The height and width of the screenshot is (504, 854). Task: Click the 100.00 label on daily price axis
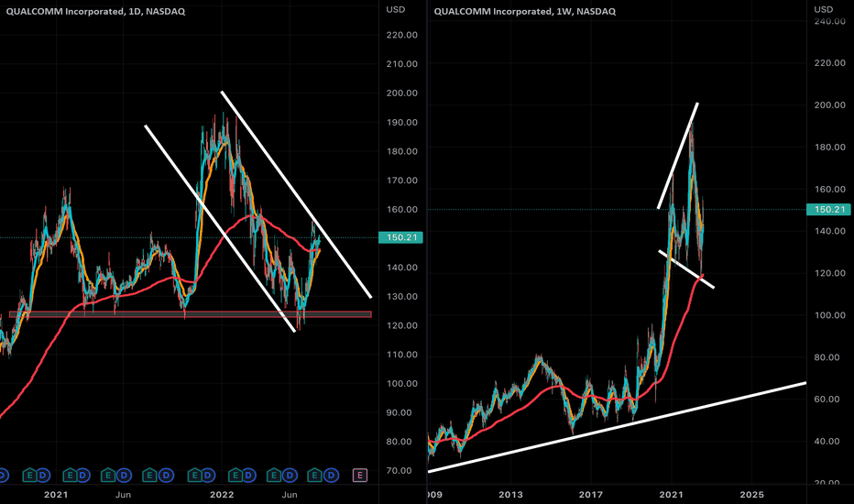tap(402, 384)
